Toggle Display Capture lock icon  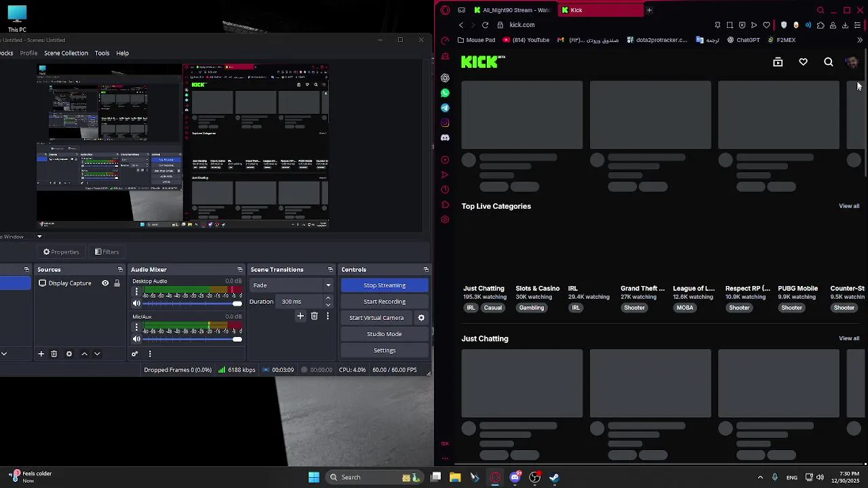[x=117, y=283]
